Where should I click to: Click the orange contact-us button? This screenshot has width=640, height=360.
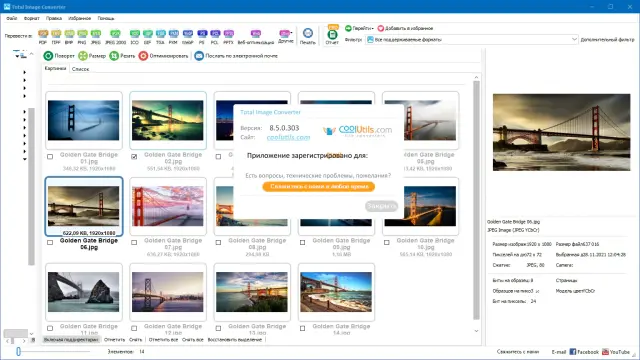tap(318, 187)
